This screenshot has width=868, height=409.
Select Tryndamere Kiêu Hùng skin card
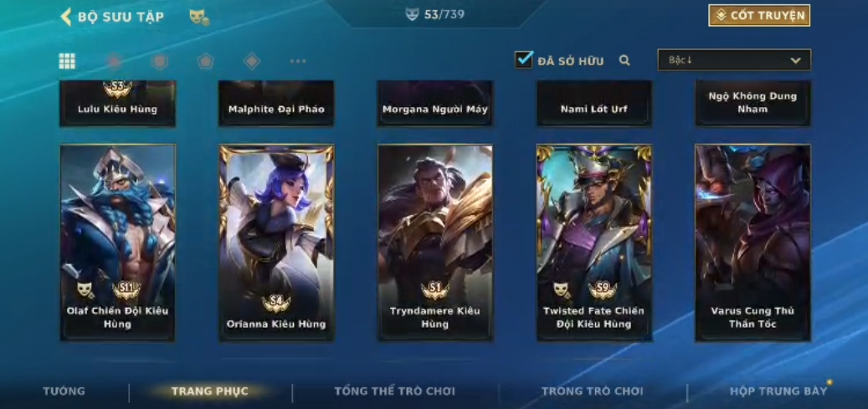tap(435, 243)
